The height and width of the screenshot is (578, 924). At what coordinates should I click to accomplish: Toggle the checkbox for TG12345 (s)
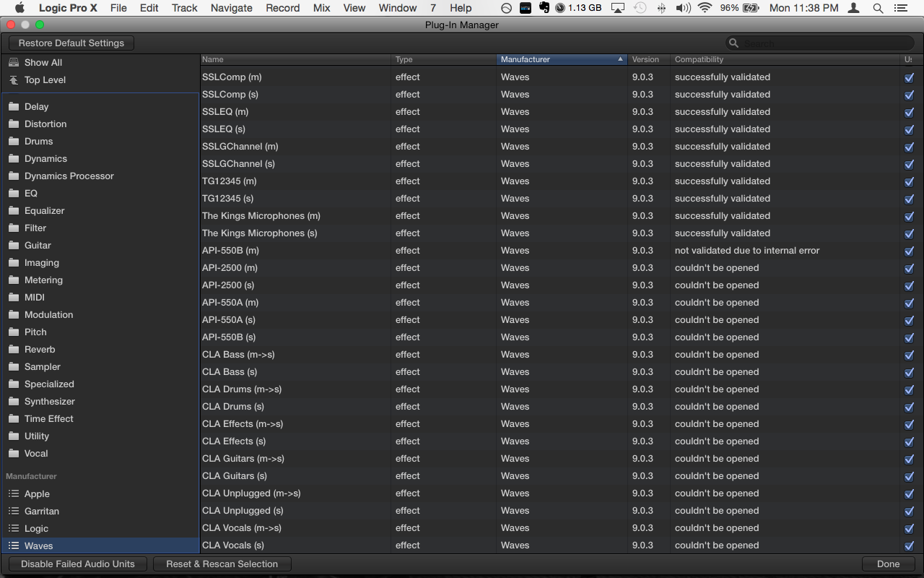click(x=909, y=199)
